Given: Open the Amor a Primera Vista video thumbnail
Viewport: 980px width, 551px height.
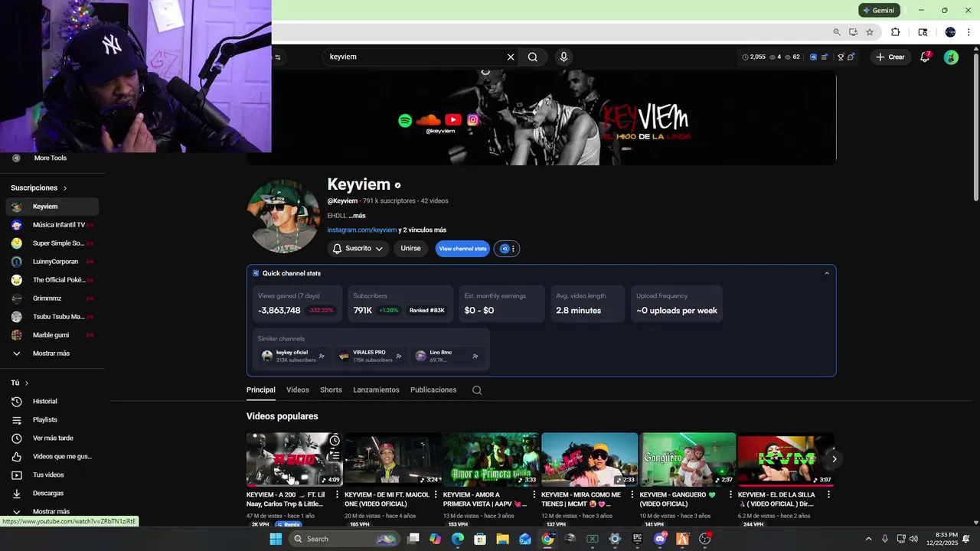Looking at the screenshot, I should tap(491, 459).
